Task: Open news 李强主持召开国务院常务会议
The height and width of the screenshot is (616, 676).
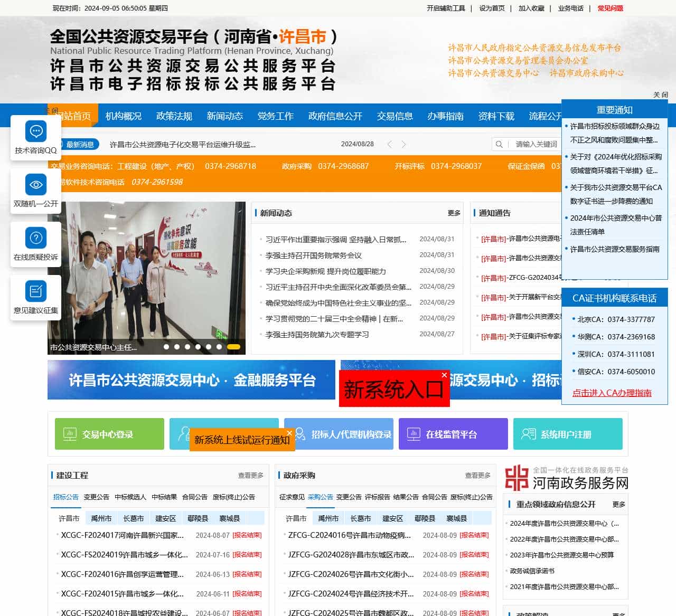Action: [x=314, y=255]
